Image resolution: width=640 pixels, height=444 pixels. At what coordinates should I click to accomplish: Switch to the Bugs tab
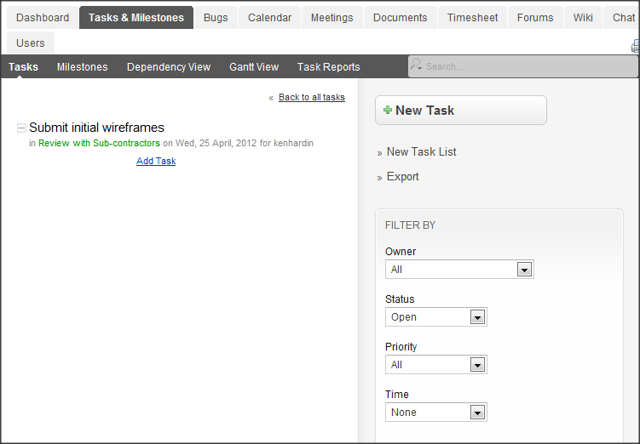coord(216,18)
